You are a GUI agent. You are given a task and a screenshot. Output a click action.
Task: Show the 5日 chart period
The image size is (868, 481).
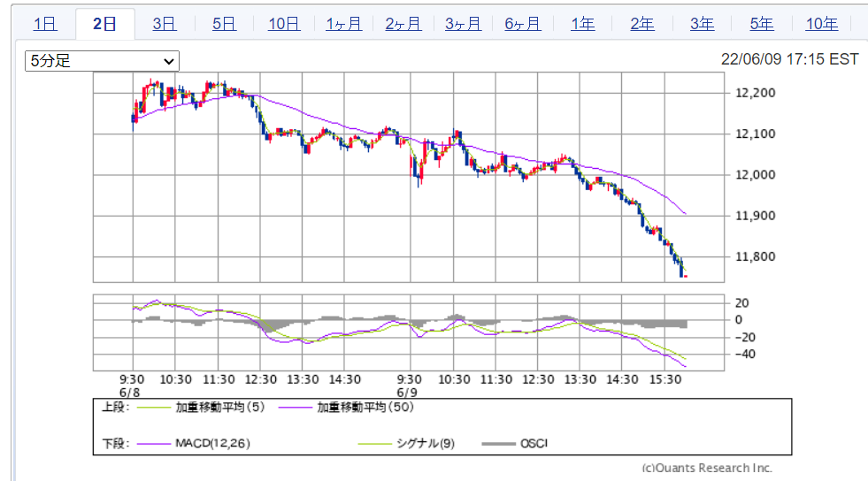coord(224,24)
